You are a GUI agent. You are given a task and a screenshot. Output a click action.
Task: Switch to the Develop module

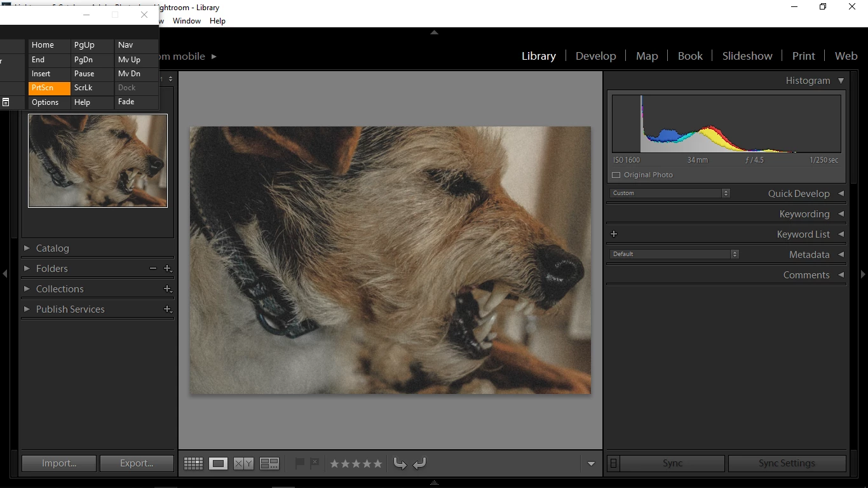pos(595,56)
